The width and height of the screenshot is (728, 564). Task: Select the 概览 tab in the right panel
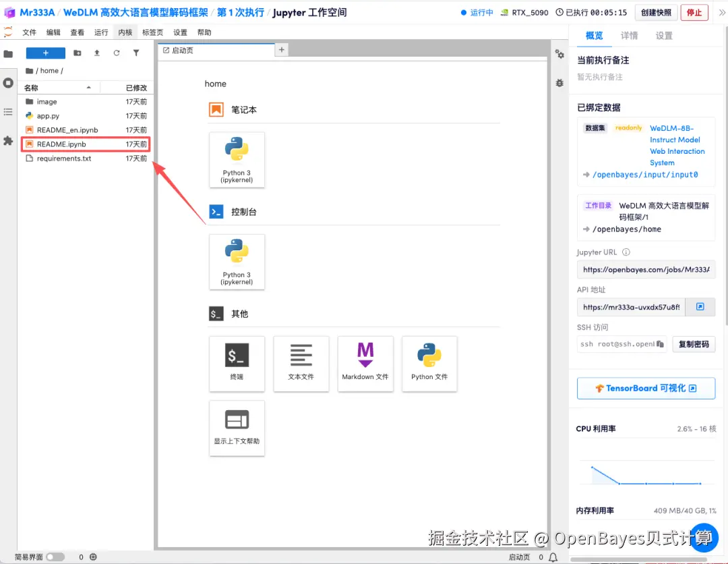(595, 36)
